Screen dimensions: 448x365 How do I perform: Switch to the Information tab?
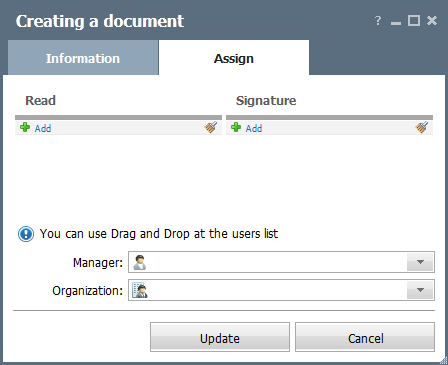(x=83, y=58)
